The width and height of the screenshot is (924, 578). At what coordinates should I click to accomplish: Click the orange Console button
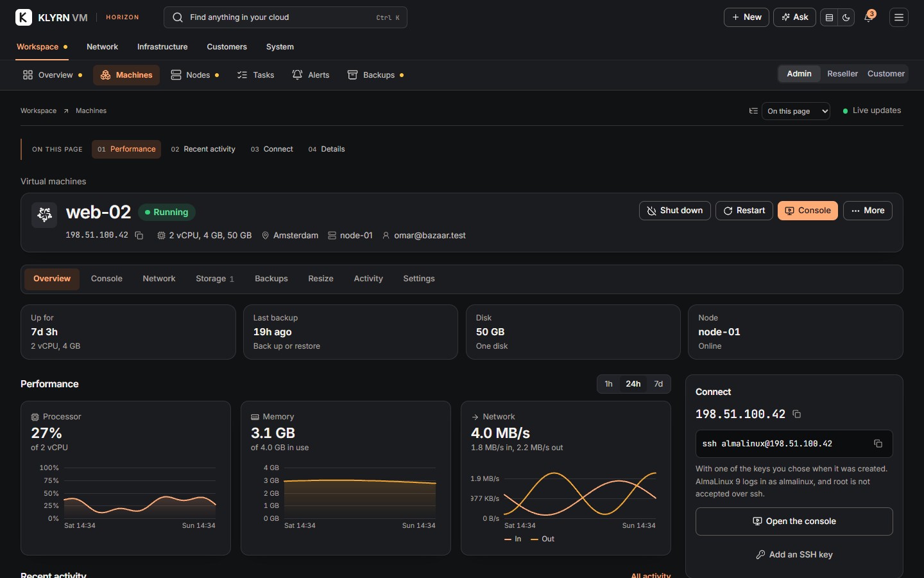tap(808, 211)
